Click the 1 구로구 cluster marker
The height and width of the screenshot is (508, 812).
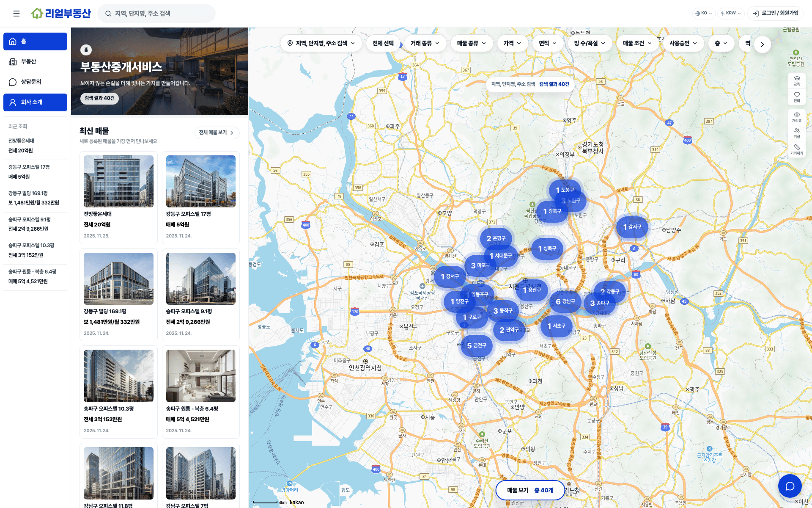pyautogui.click(x=472, y=317)
